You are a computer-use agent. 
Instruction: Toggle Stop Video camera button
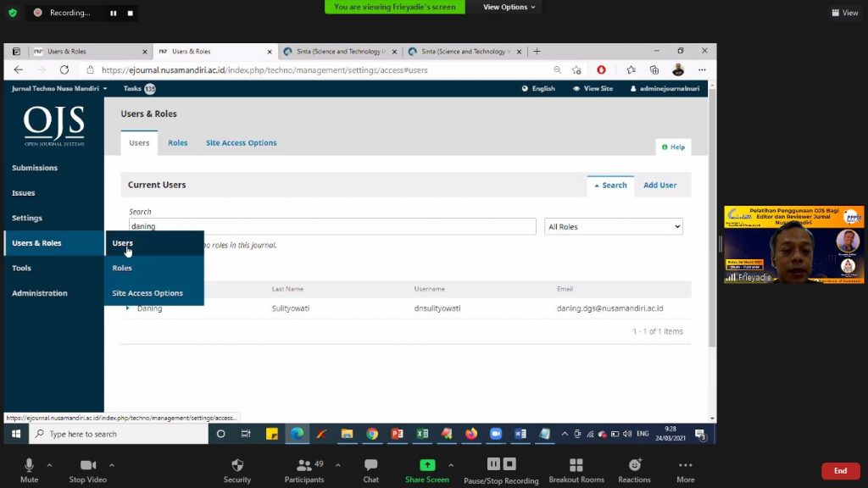87,465
